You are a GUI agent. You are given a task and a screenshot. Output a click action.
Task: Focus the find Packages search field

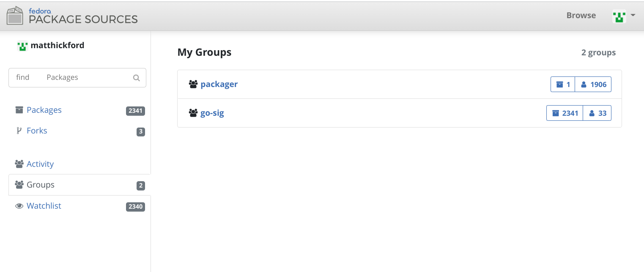(77, 78)
